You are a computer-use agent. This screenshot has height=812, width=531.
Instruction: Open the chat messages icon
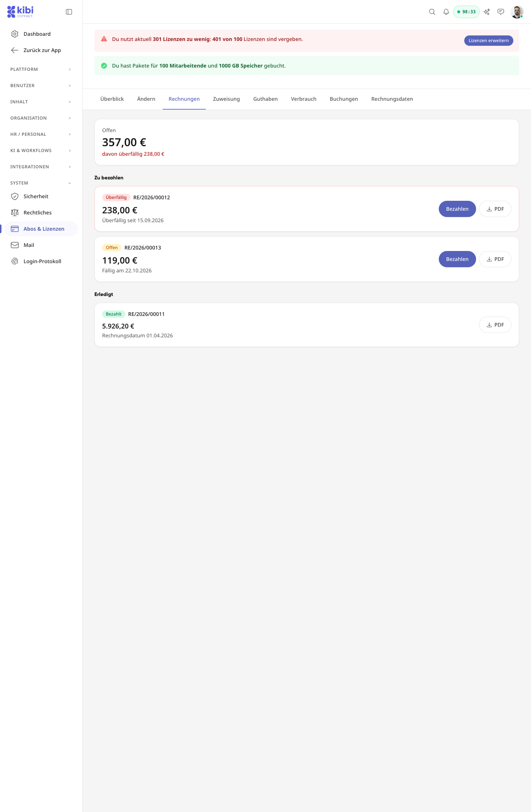[x=501, y=12]
